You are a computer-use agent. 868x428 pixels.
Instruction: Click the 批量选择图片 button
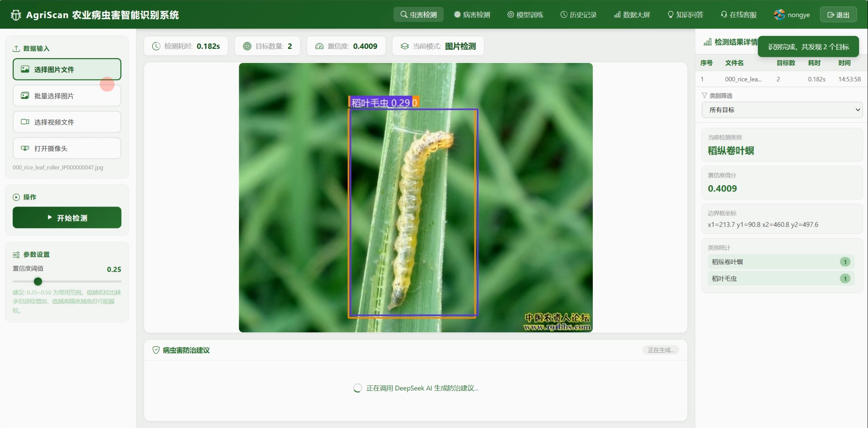click(67, 96)
